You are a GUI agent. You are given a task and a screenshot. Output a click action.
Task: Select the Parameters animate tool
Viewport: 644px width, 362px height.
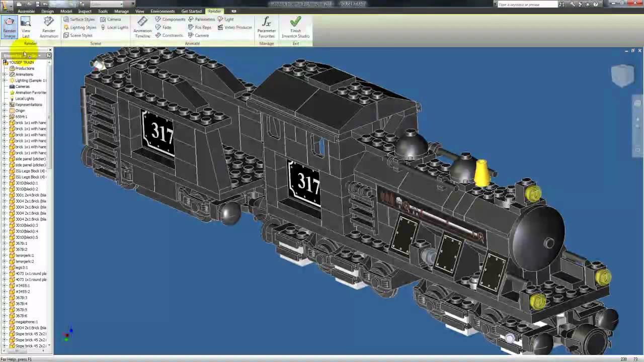[x=201, y=19]
